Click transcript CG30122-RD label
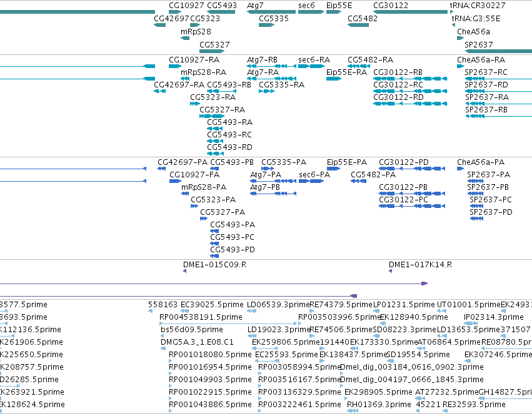This screenshot has height=414, width=532. click(399, 97)
